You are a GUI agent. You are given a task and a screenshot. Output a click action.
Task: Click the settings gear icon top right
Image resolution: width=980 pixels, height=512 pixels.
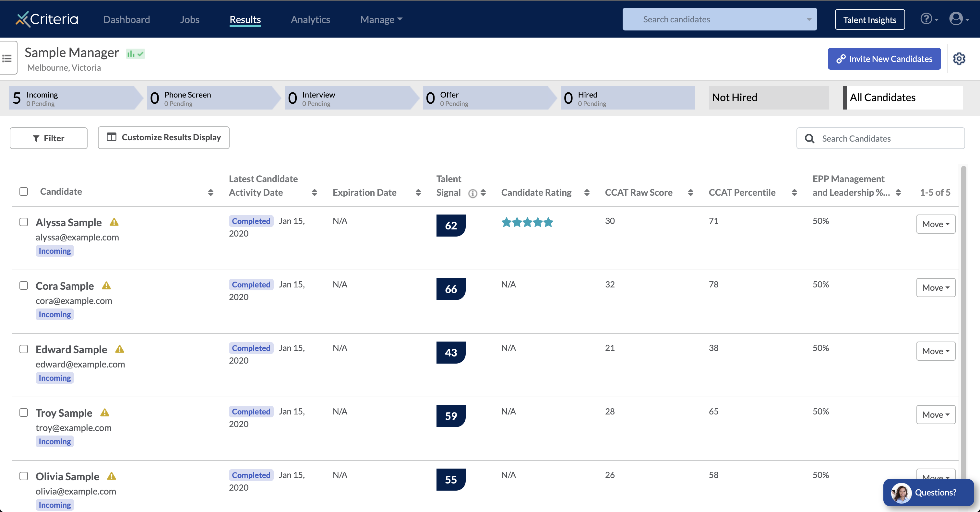(x=959, y=58)
